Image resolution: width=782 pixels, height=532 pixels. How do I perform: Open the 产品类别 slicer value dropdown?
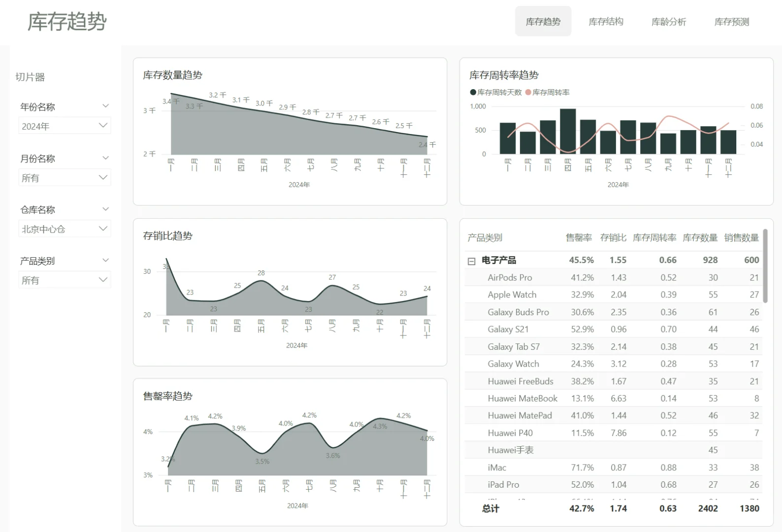coord(65,280)
